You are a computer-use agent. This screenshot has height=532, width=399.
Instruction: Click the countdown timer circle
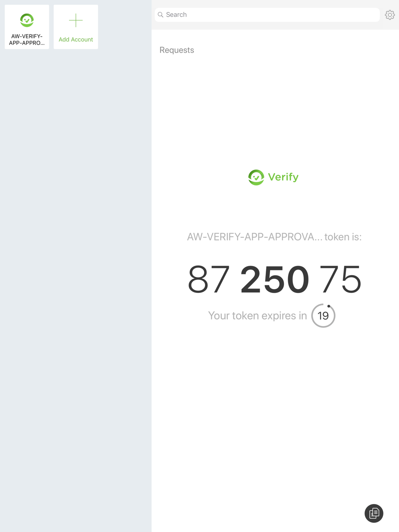(323, 315)
